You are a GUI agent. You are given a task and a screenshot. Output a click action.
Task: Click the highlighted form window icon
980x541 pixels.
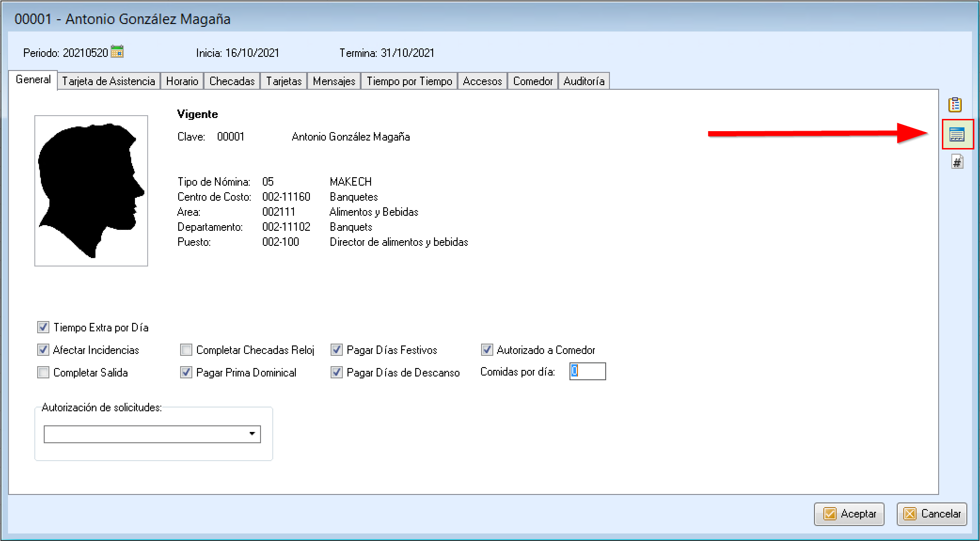pos(957,134)
